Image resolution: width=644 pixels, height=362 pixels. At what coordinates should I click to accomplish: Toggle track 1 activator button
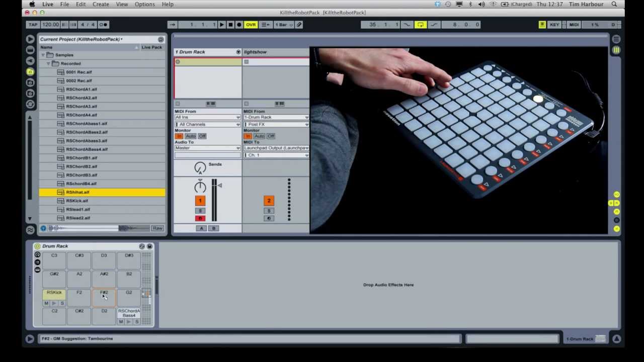tap(200, 201)
